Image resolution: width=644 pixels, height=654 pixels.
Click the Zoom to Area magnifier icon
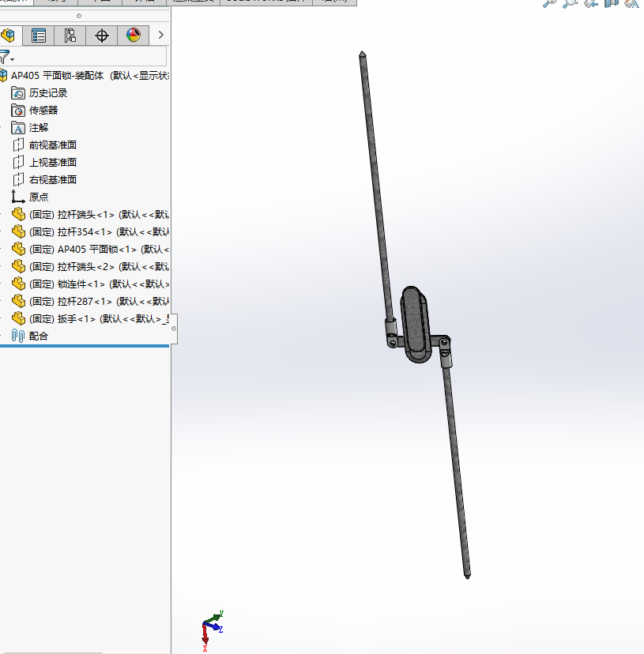point(570,4)
